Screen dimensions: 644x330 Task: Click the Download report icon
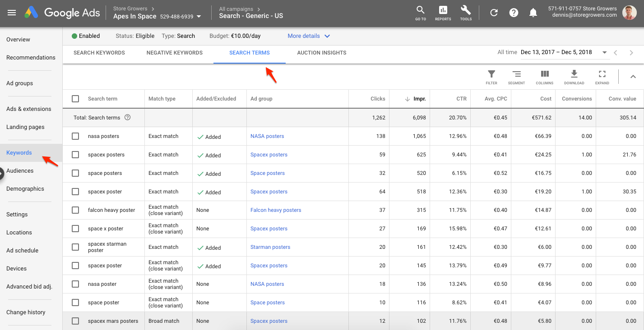[574, 76]
